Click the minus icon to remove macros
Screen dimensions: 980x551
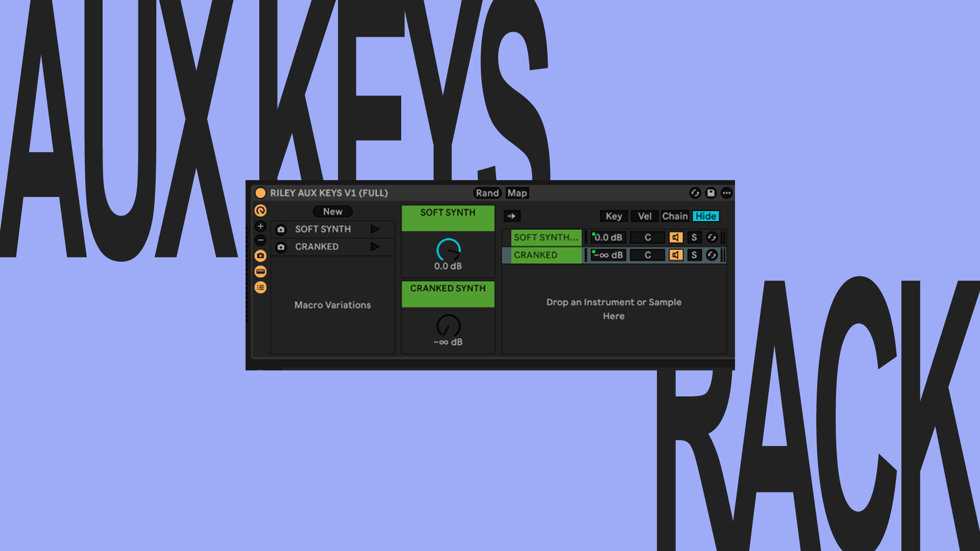(260, 240)
